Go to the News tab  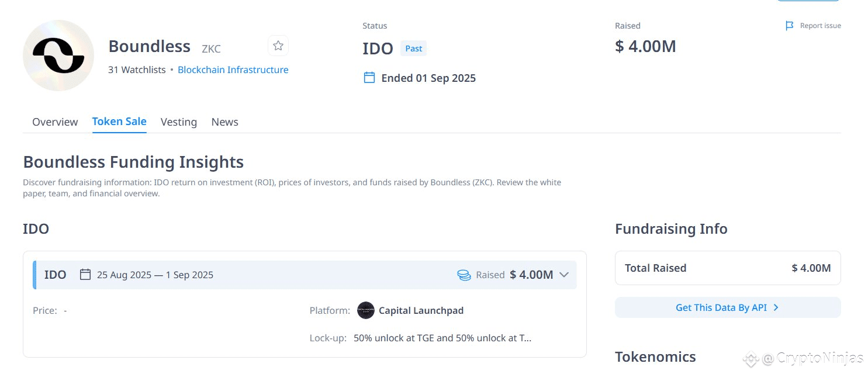225,122
